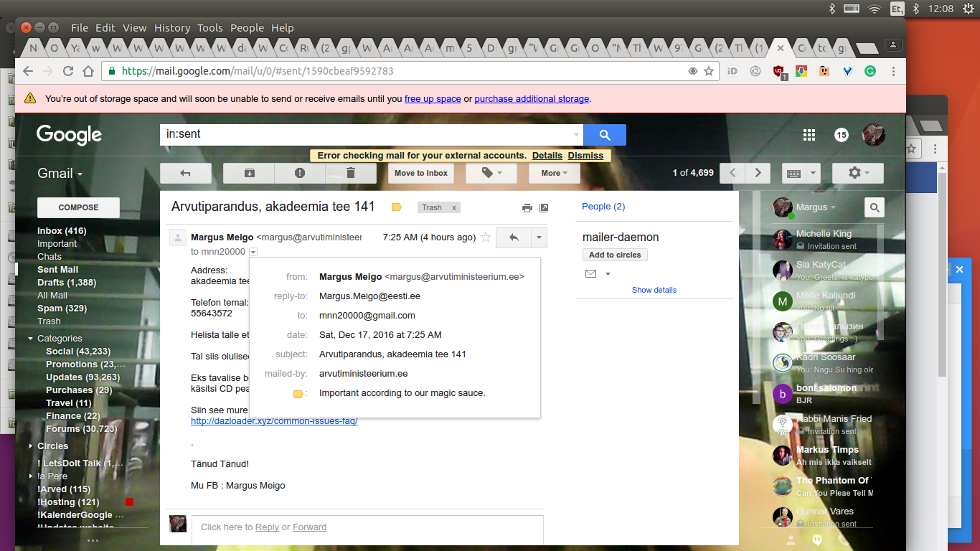This screenshot has width=980, height=551.
Task: Open the dazloader common-issues-faq link
Action: coord(274,421)
